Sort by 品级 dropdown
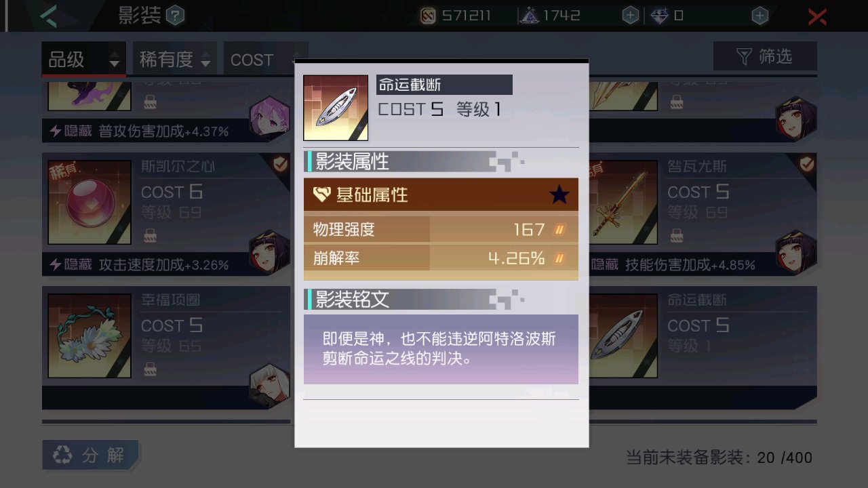Image resolution: width=868 pixels, height=488 pixels. pos(84,60)
